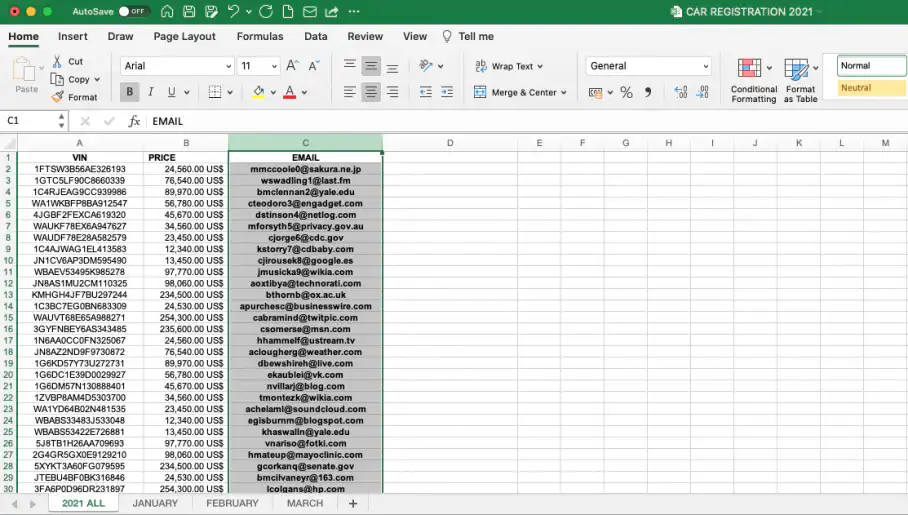Select the column D header
This screenshot has height=515, width=908.
[450, 143]
